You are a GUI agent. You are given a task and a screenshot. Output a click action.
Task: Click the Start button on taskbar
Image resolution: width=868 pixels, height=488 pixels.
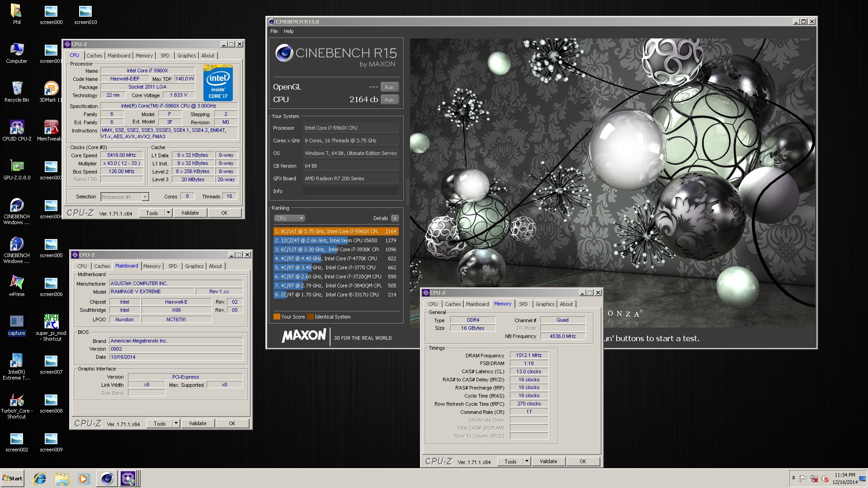[x=12, y=478]
